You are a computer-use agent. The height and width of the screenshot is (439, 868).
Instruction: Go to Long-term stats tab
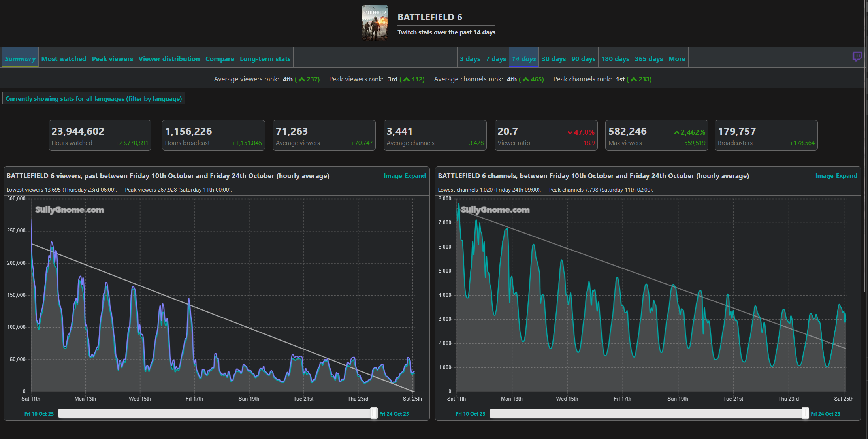[x=265, y=59]
